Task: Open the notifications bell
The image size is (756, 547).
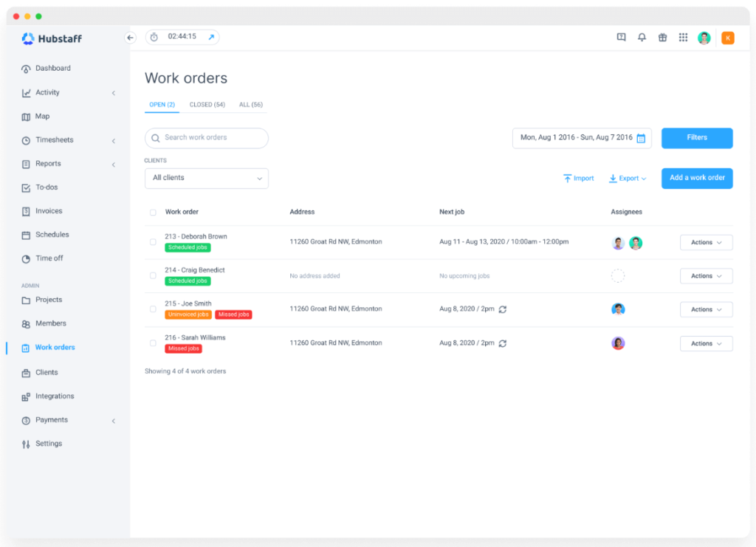Action: (x=642, y=37)
